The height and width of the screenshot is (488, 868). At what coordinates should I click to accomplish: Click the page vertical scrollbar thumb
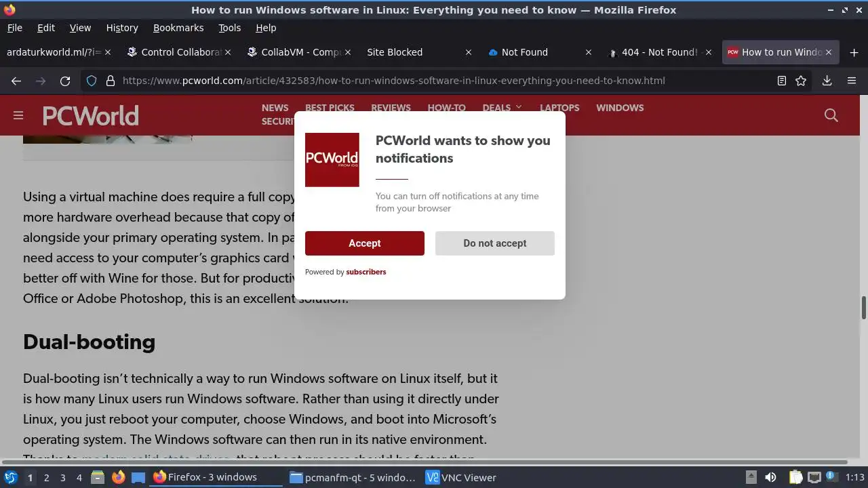(x=863, y=308)
